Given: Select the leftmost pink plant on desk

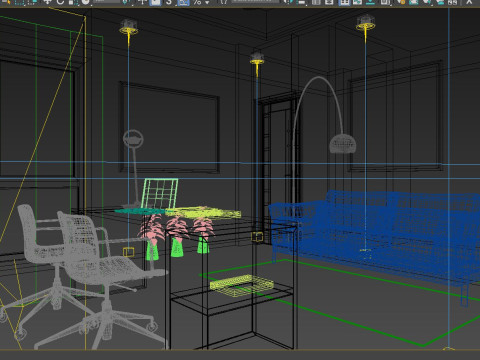Looking at the screenshot, I should click(x=152, y=227).
